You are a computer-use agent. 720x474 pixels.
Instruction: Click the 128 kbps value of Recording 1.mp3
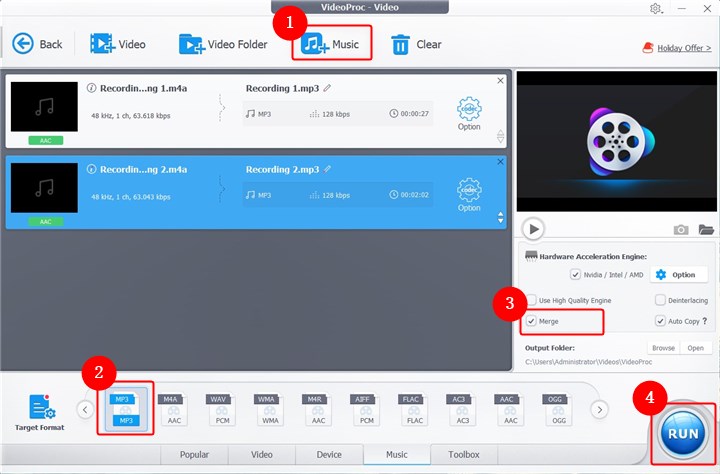coord(336,114)
